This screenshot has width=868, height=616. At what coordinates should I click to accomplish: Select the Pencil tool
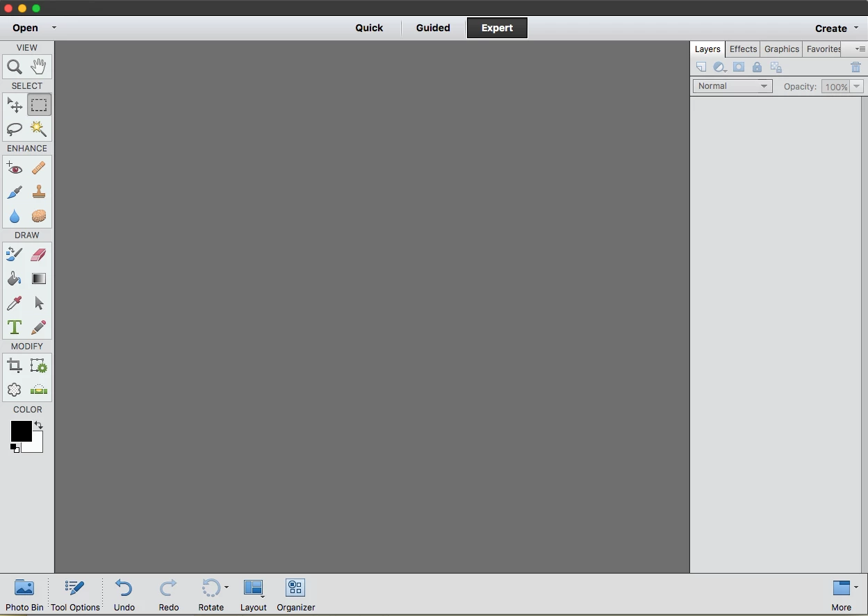(x=39, y=327)
